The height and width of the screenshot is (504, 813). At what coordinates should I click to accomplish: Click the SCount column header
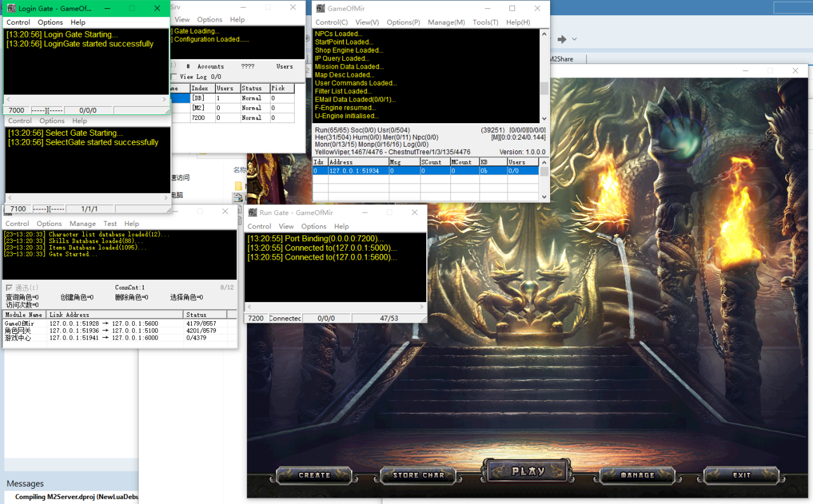(435, 162)
